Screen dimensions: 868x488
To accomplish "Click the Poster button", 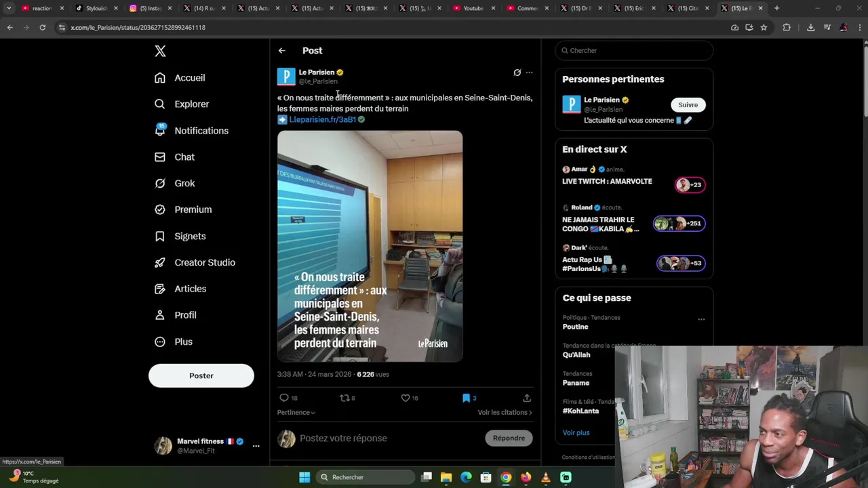I will click(201, 376).
